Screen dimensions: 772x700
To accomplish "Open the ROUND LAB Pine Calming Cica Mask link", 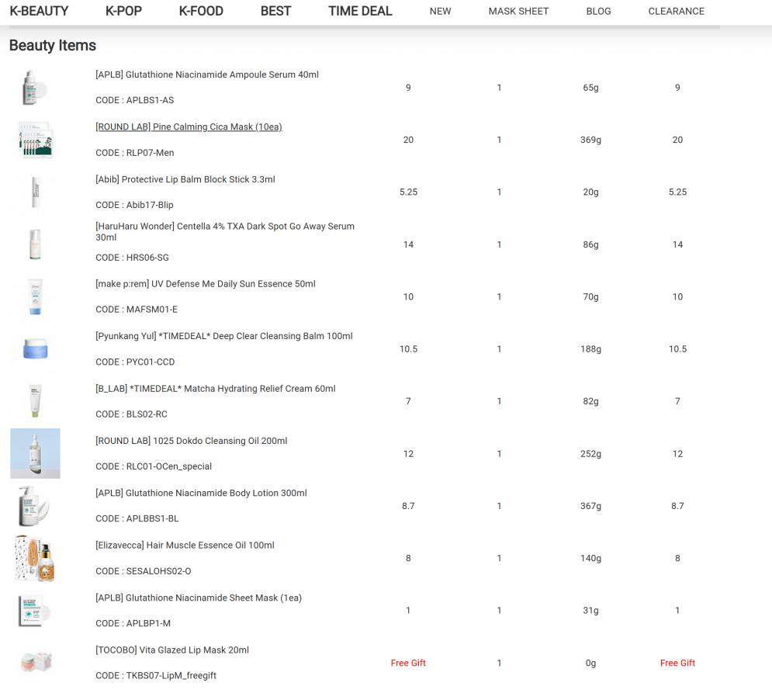I will coord(189,126).
